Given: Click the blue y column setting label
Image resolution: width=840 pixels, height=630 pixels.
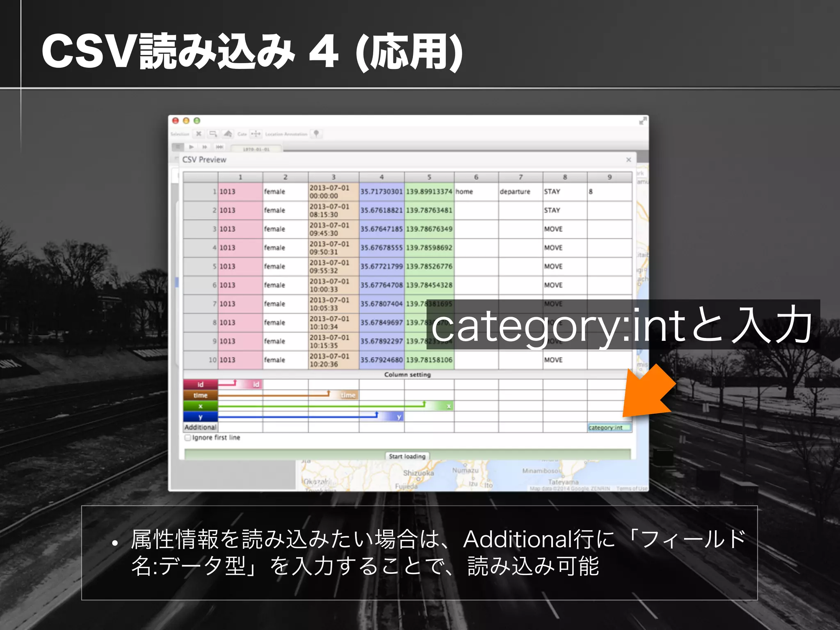Looking at the screenshot, I should pos(200,417).
